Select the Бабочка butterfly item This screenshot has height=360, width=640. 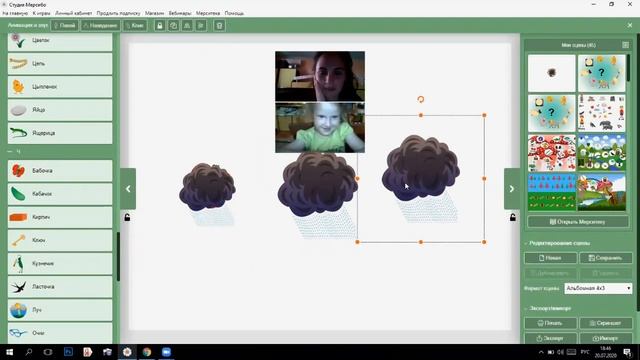click(60, 171)
